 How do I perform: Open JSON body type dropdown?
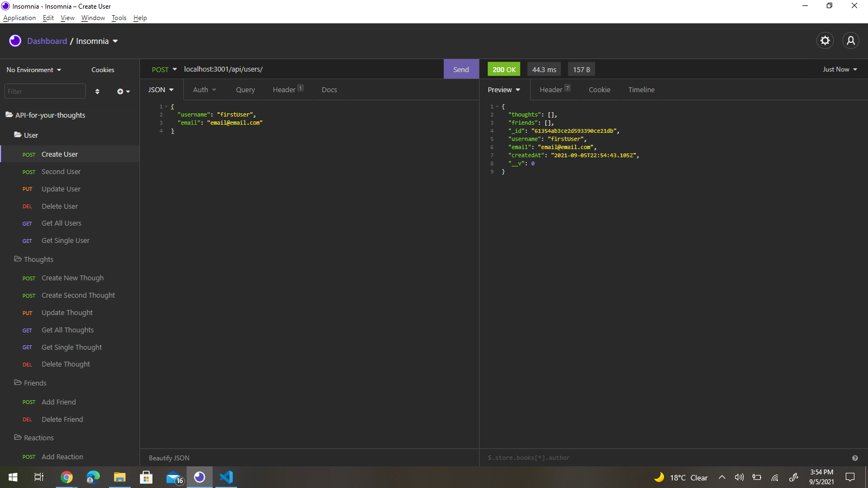click(161, 90)
